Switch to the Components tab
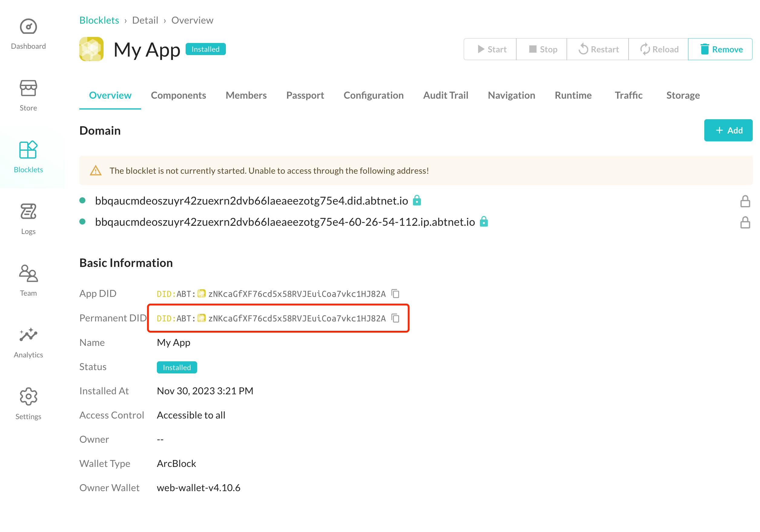 pyautogui.click(x=178, y=95)
